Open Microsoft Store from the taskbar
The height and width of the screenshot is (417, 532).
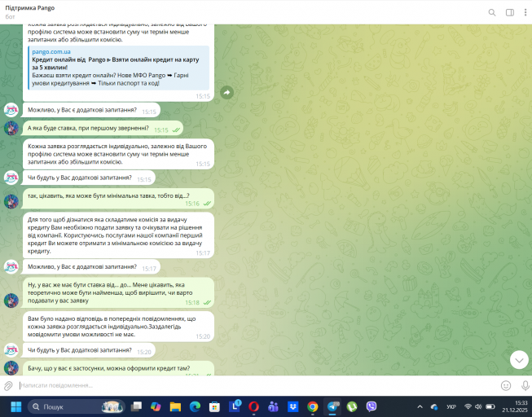pyautogui.click(x=214, y=406)
